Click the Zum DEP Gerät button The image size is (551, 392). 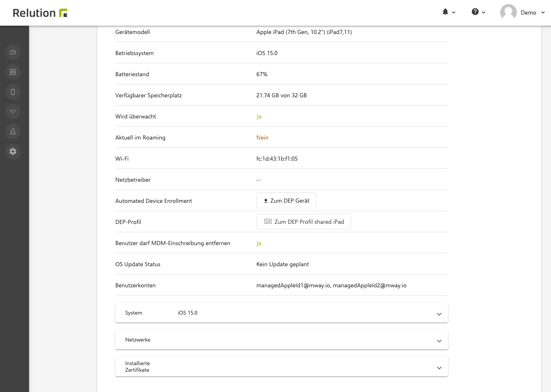[286, 201]
